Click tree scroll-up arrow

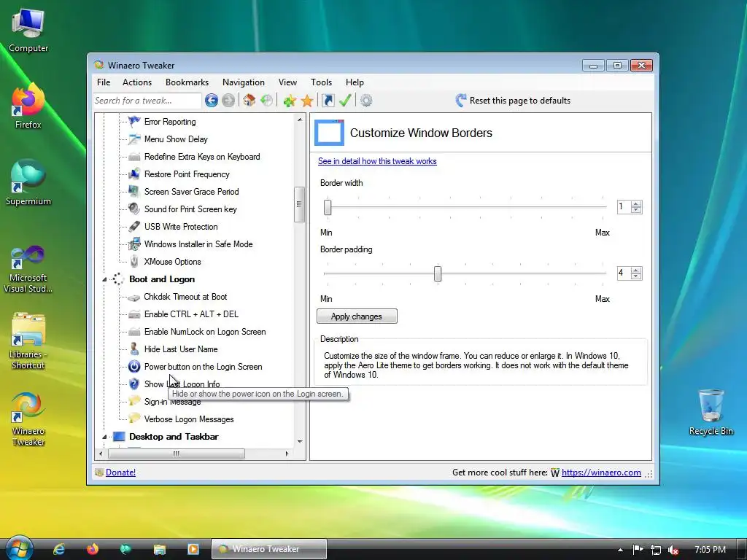(300, 120)
